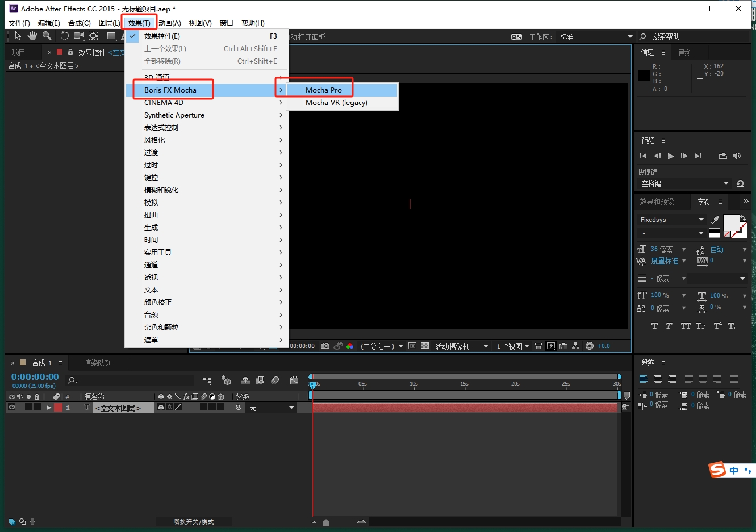756x532 pixels.
Task: Enable motion blur icon in timeline
Action: pyautogui.click(x=275, y=380)
